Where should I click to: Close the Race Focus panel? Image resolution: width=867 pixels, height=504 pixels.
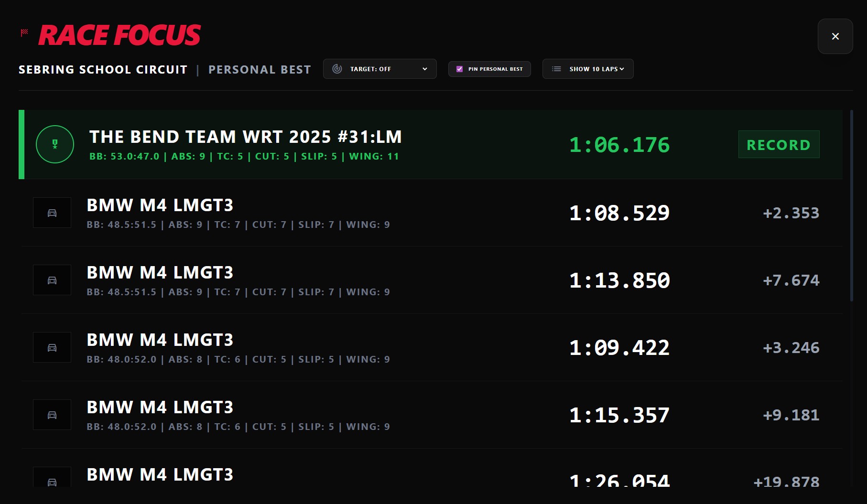pyautogui.click(x=835, y=36)
